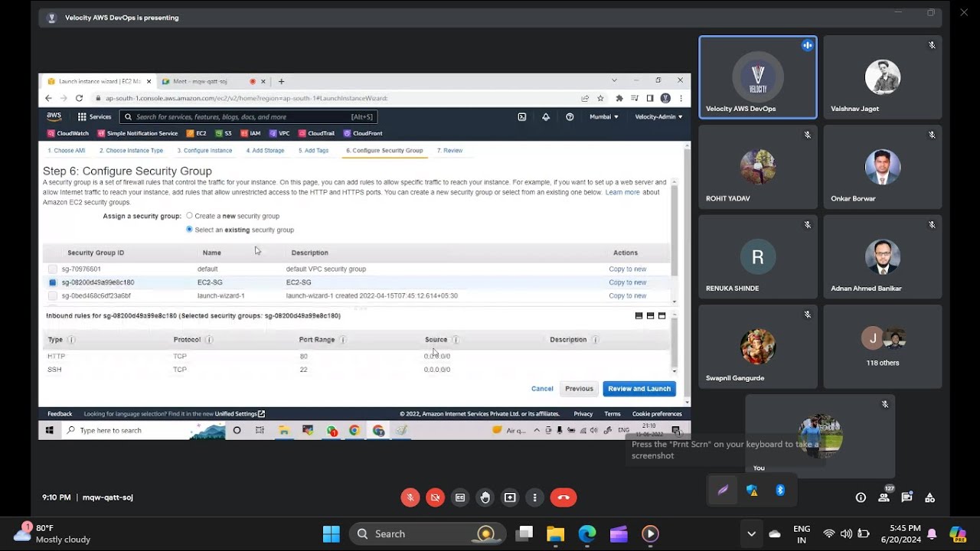Screen dimensions: 980x551
Task: Open meeting details info icon
Action: coord(861,497)
